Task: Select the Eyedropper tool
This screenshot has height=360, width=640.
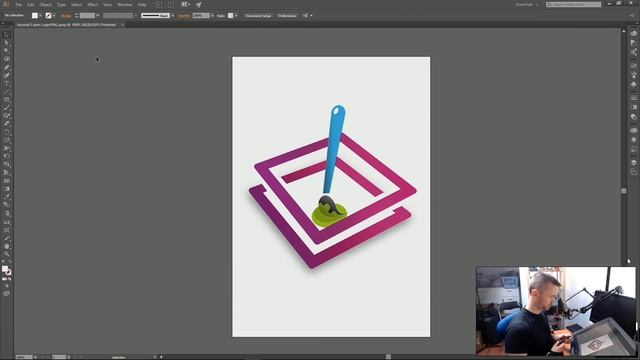Action: click(7, 197)
